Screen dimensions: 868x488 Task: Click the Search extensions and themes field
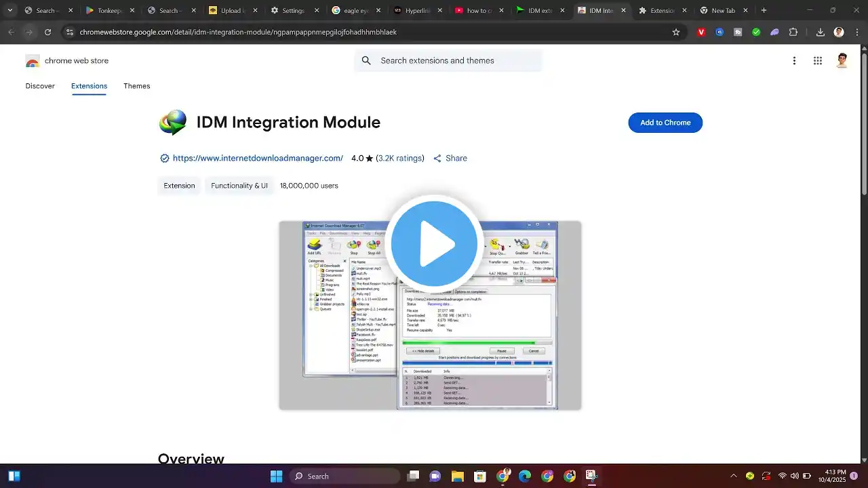(448, 61)
